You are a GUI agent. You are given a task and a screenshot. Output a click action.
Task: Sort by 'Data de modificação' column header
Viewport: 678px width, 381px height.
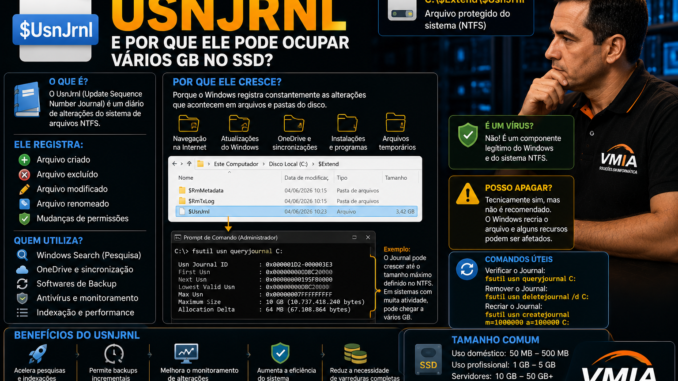[306, 178]
